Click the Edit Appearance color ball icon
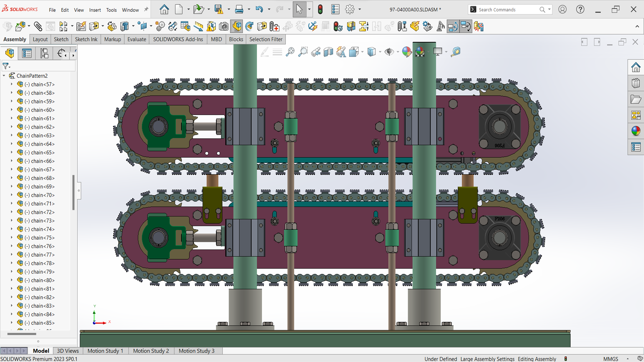This screenshot has height=362, width=644. pyautogui.click(x=407, y=52)
